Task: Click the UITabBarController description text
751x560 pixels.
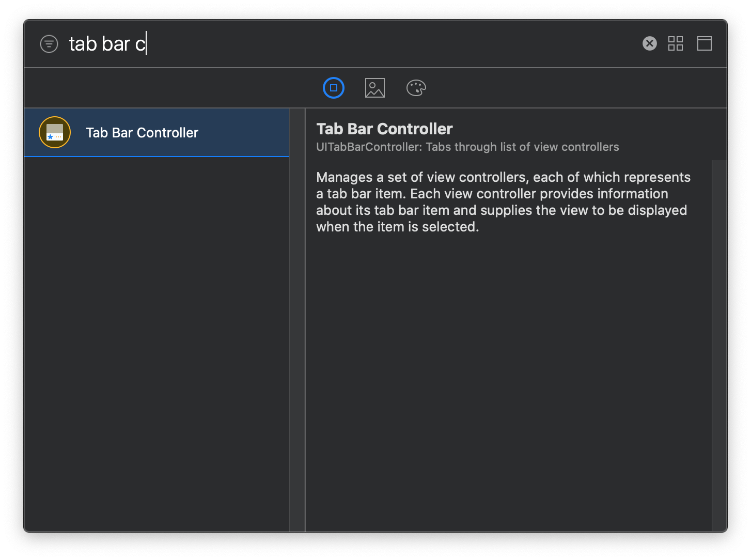Action: coord(467,147)
